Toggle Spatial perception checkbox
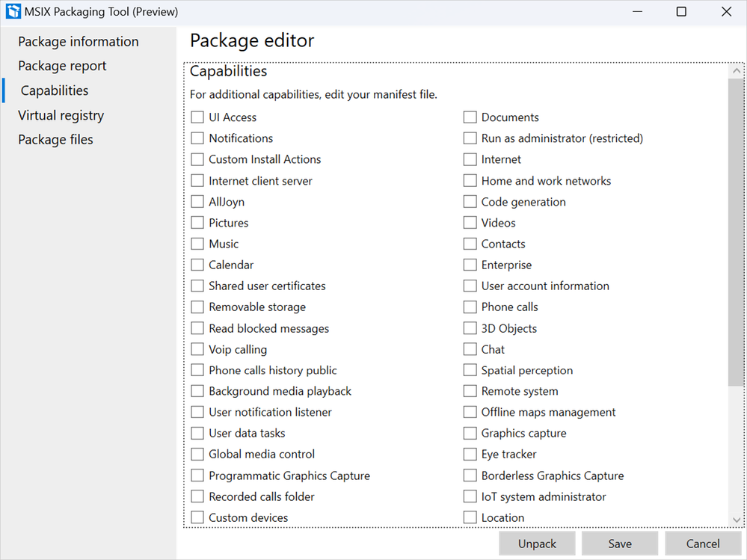Screen dimensions: 747x560 470,370
